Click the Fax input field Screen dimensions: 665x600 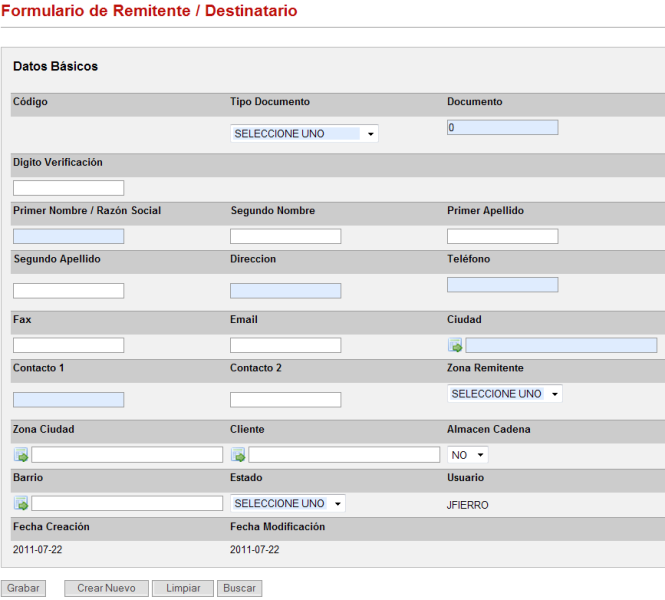click(x=68, y=345)
